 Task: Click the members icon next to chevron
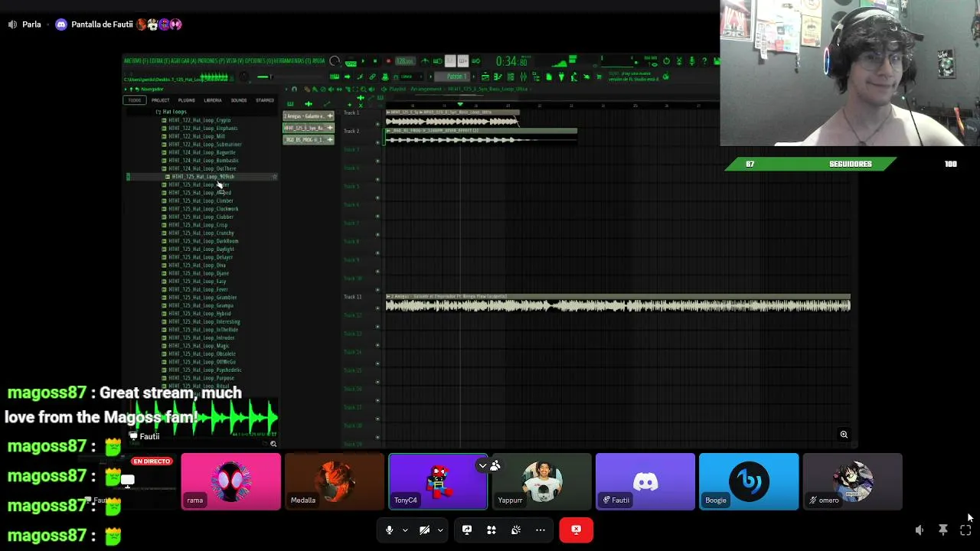(495, 465)
